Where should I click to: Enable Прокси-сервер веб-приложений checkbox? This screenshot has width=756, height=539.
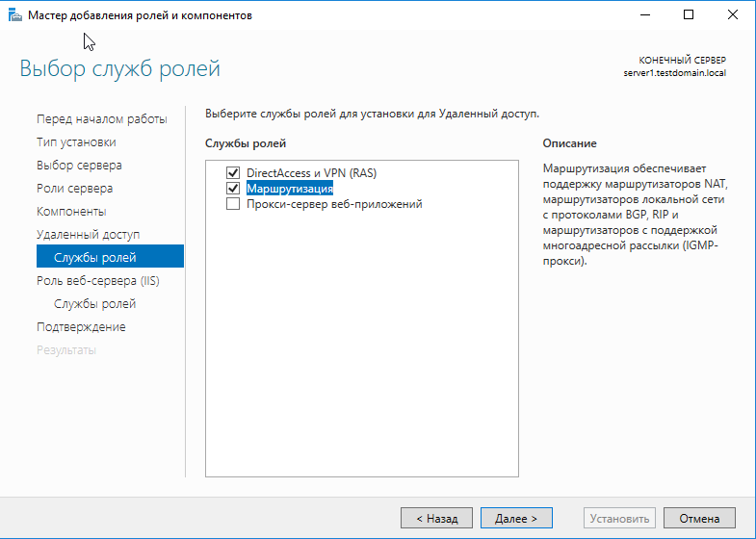pos(232,204)
